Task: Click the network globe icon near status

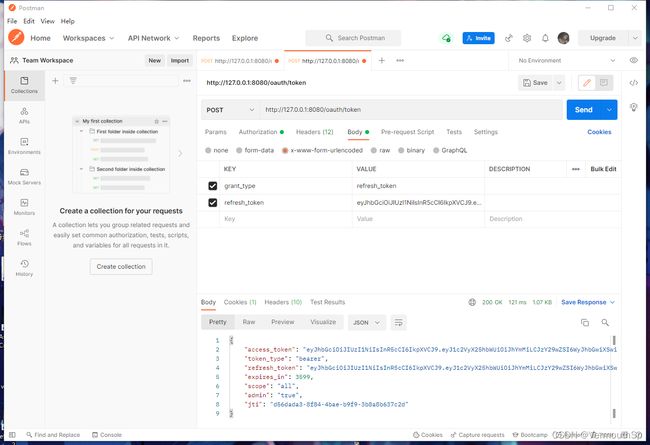Action: 472,302
